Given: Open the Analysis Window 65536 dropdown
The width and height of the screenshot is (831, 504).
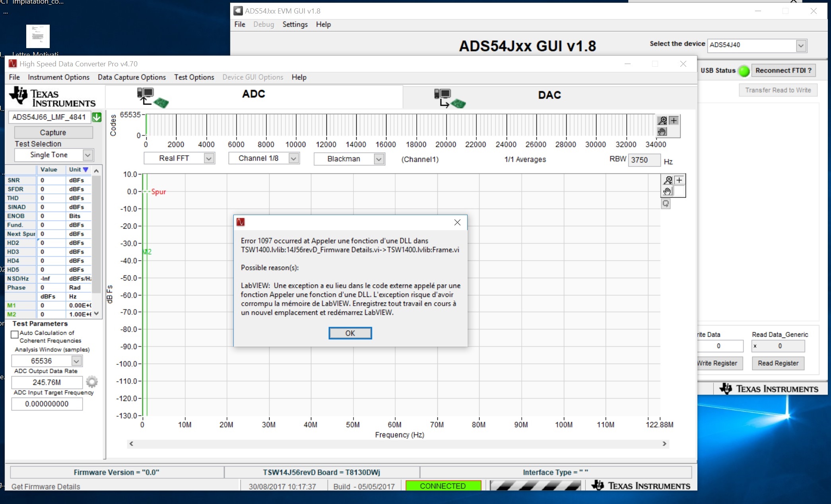Looking at the screenshot, I should [x=76, y=361].
